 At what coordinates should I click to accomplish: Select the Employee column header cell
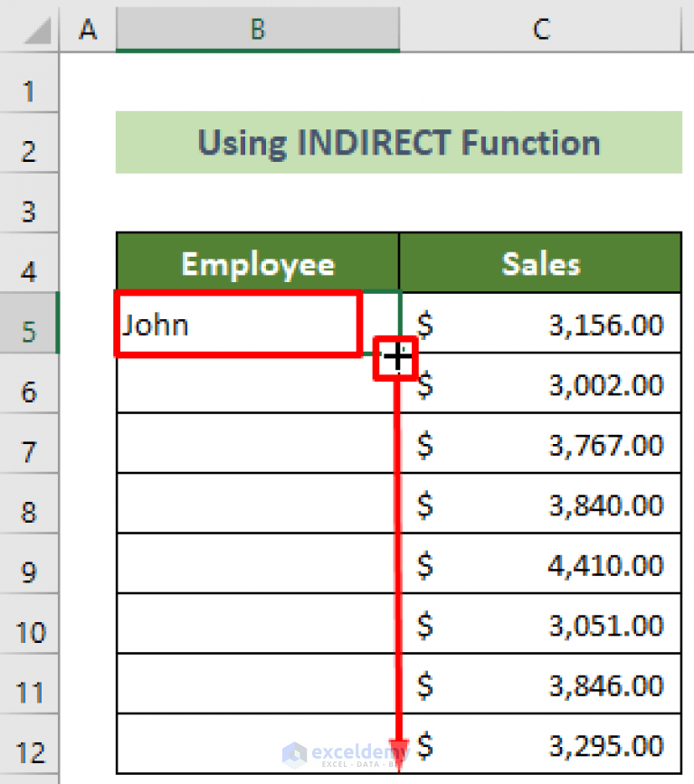(x=257, y=263)
